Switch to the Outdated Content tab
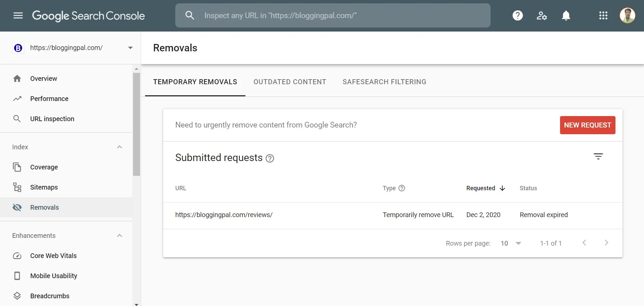Viewport: 644px width, 306px height. (x=290, y=82)
